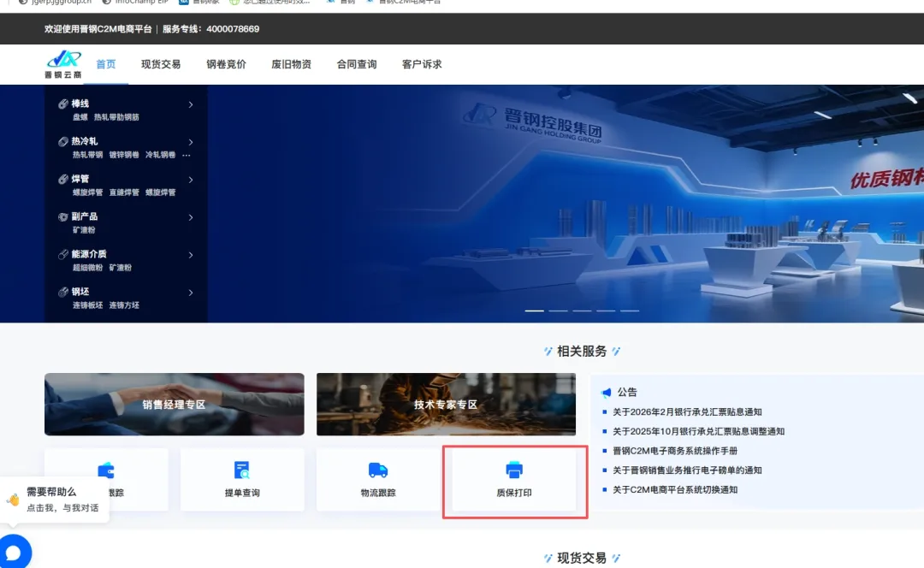
Task: Expand the 热冷轧 category chevron
Action: pyautogui.click(x=190, y=142)
